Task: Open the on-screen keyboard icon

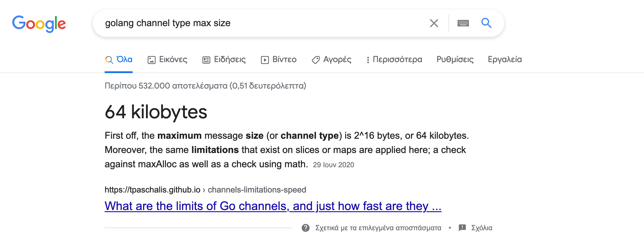Action: pyautogui.click(x=463, y=23)
